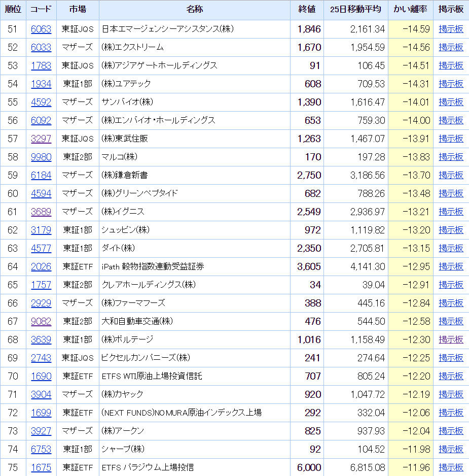Screen dimensions: 469x476
Task: Select deviation value -14.59
Action: [x=416, y=29]
